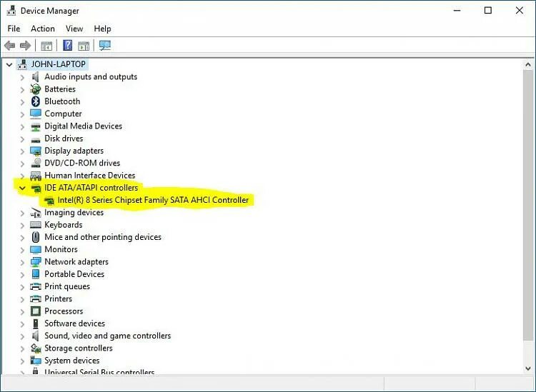Click the Monitors category icon
The height and width of the screenshot is (392, 536).
point(36,250)
